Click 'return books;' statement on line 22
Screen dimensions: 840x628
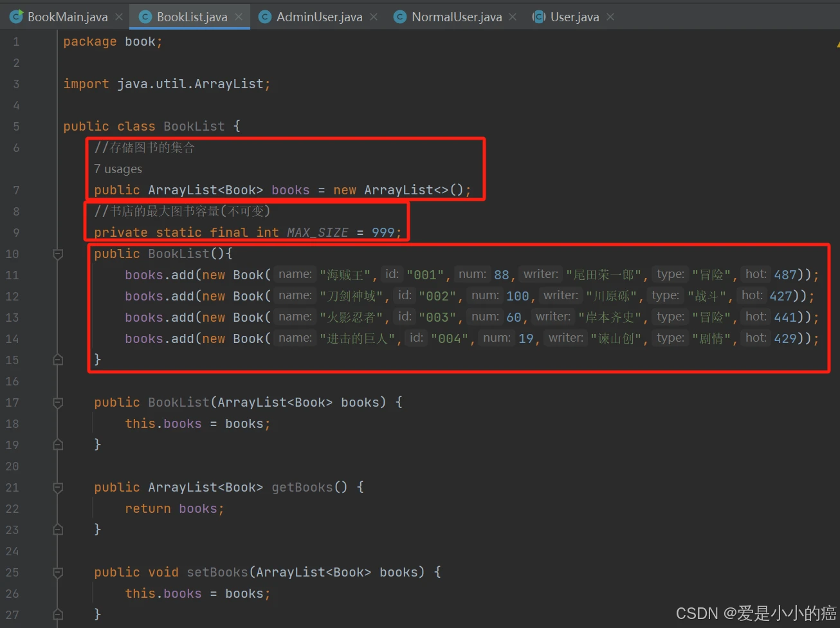tap(174, 509)
